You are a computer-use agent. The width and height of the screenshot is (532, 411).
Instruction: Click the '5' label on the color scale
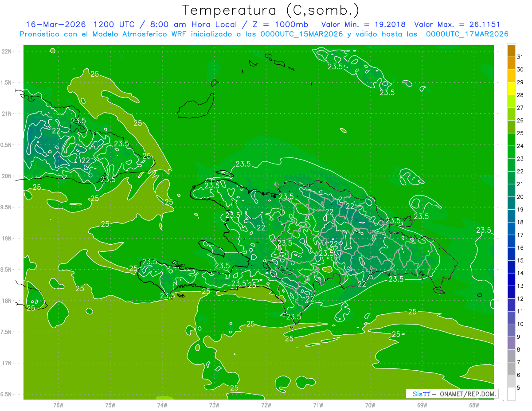pyautogui.click(x=519, y=388)
